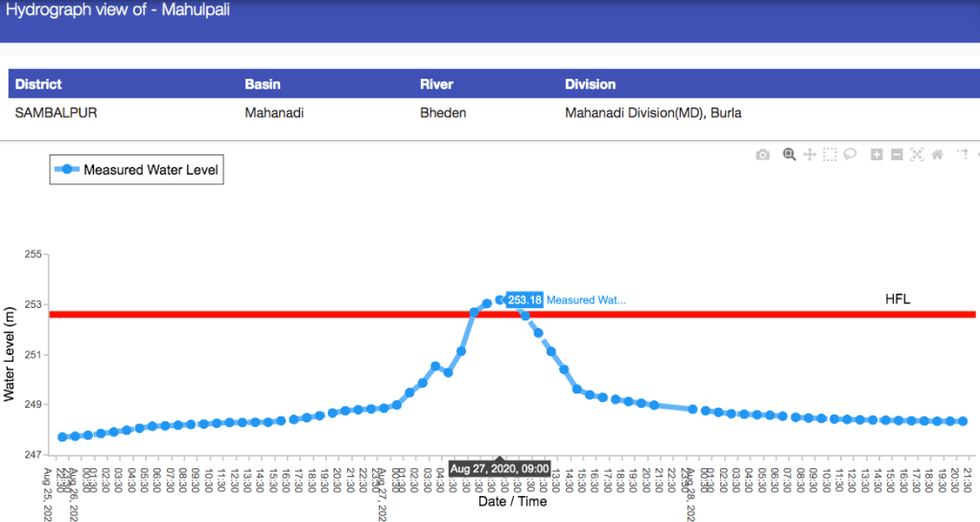Pick the Lasso Select tool
Screen dimensions: 980x522
[850, 154]
